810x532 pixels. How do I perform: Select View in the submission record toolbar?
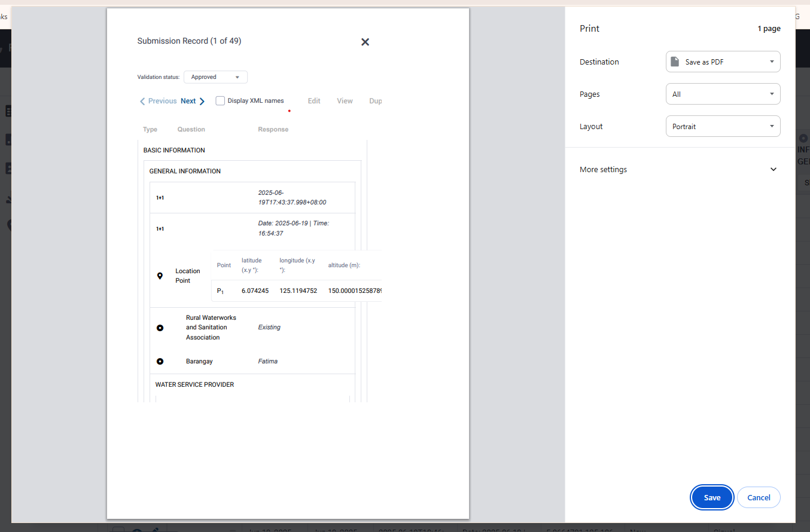pos(345,101)
